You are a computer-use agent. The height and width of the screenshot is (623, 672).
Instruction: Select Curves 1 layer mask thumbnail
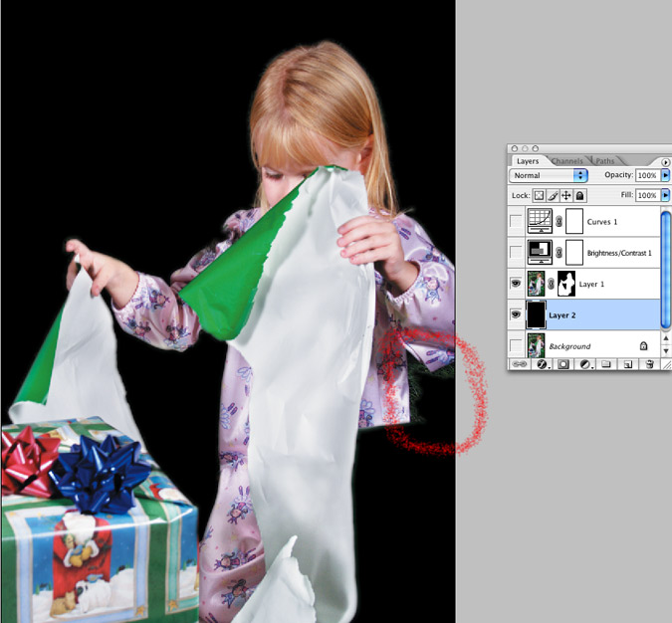574,221
